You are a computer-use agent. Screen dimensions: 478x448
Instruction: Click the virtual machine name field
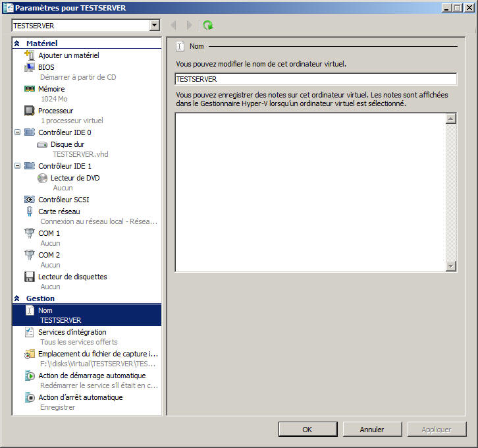(316, 79)
